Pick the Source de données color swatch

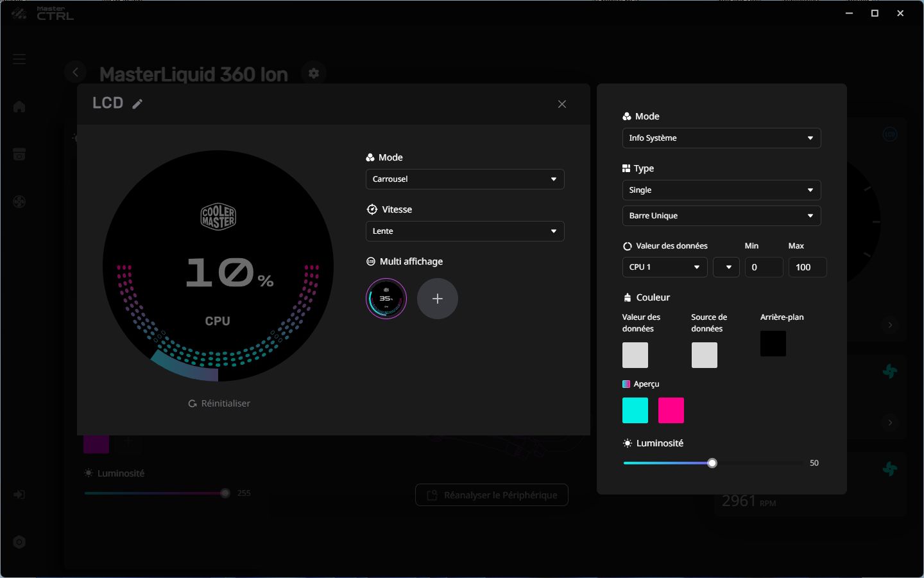click(x=705, y=355)
